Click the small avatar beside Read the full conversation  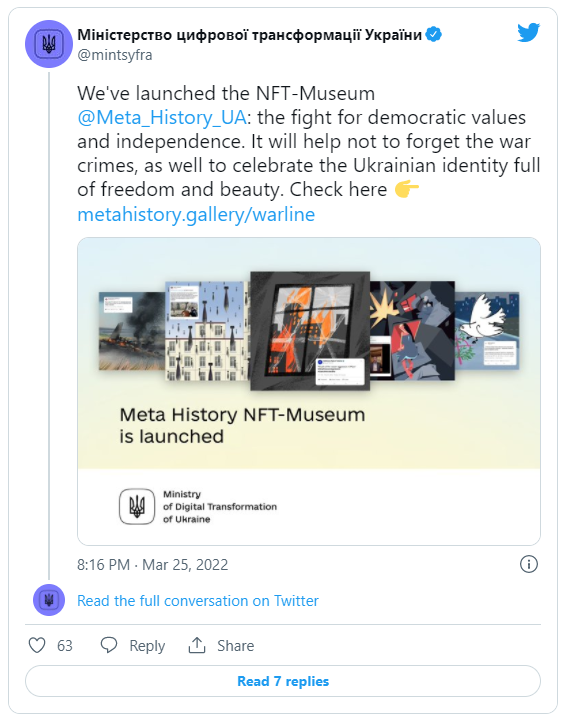click(49, 600)
